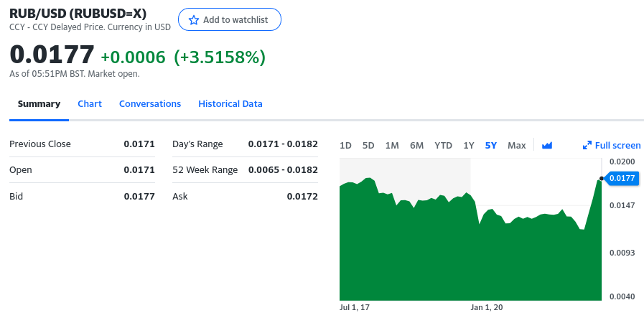Viewport: 644px width, 318px height.
Task: Select the YTD chart range
Action: [x=443, y=146]
